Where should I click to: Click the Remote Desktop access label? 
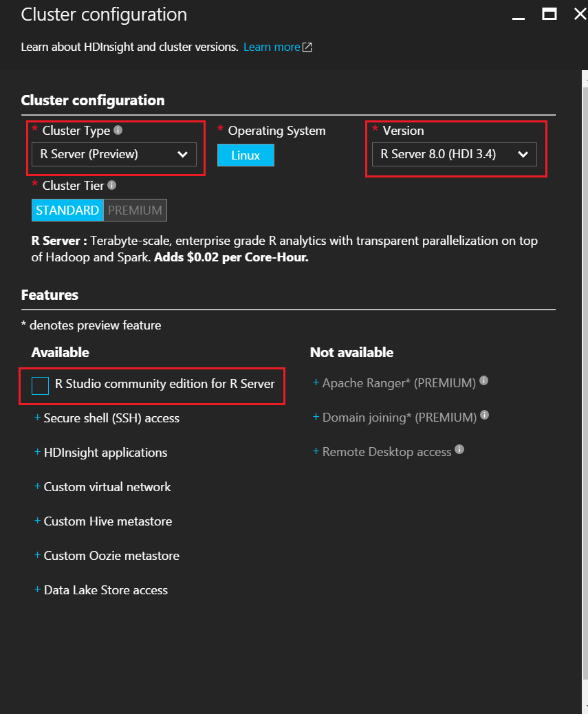386,452
